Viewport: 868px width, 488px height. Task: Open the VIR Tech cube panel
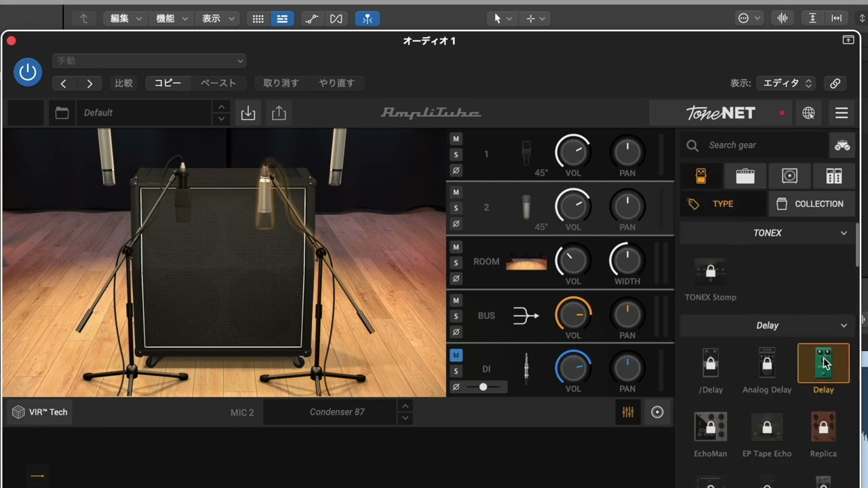point(40,412)
